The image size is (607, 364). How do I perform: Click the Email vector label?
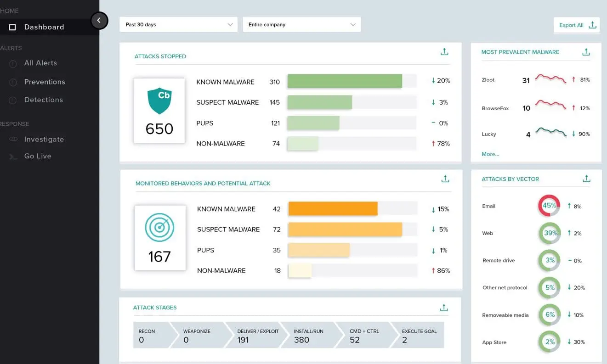[489, 206]
